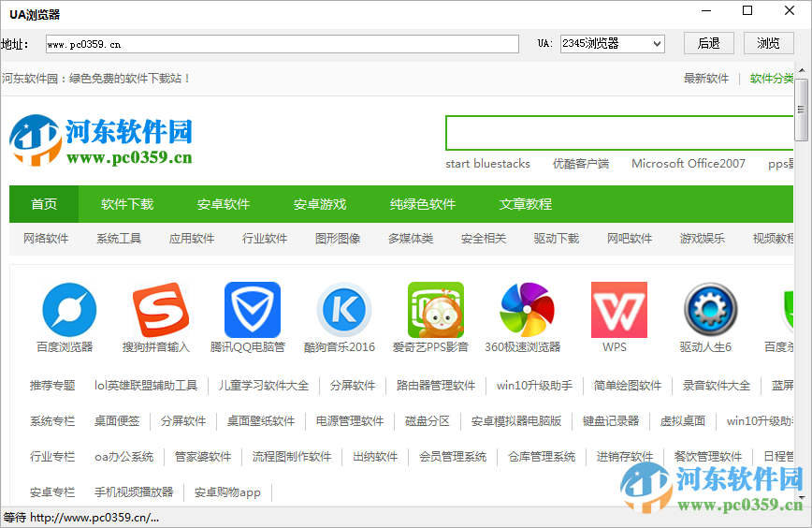This screenshot has width=812, height=528.
Task: Open the 网络软件 category
Action: point(46,239)
